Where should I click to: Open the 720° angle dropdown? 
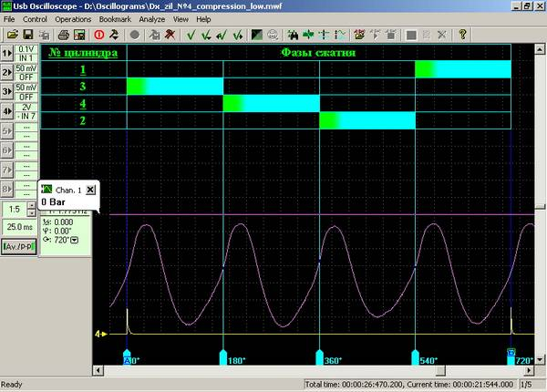click(x=74, y=240)
